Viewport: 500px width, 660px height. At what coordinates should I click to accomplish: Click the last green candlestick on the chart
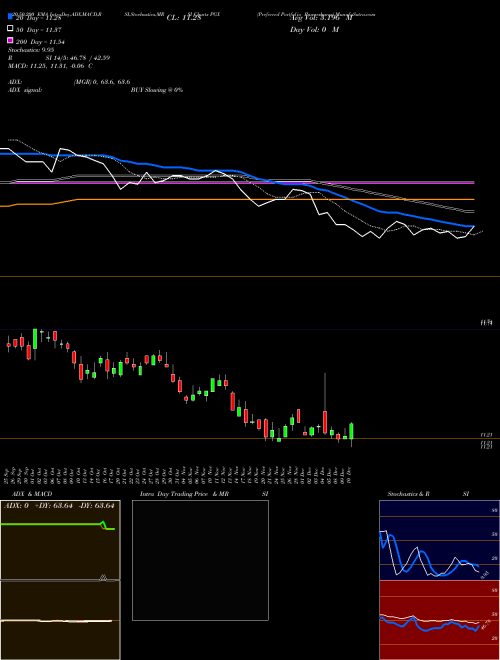(351, 431)
